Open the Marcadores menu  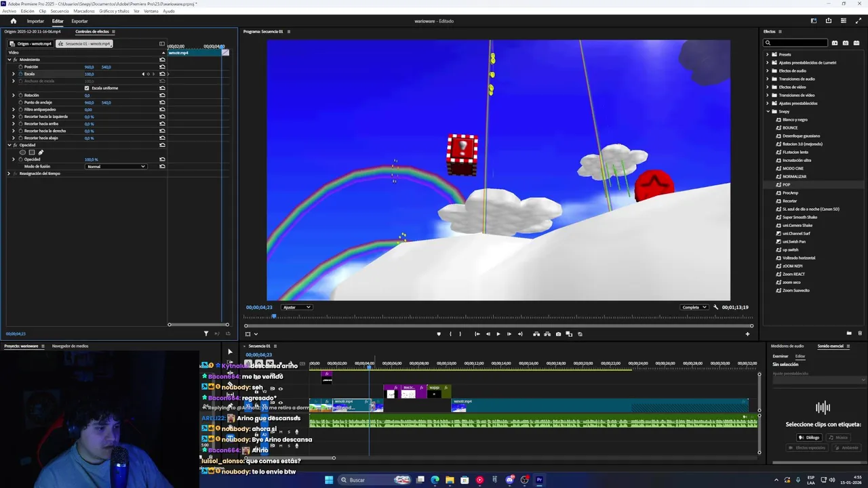tap(84, 11)
